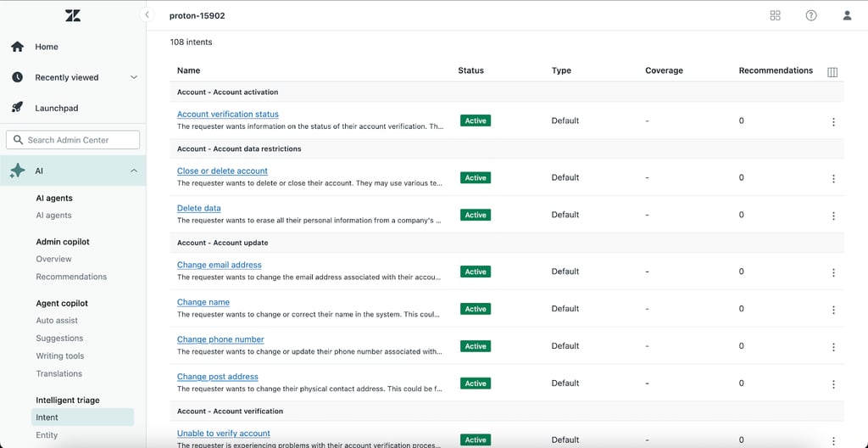
Task: Open Unable to verify account intent link
Action: coord(224,433)
